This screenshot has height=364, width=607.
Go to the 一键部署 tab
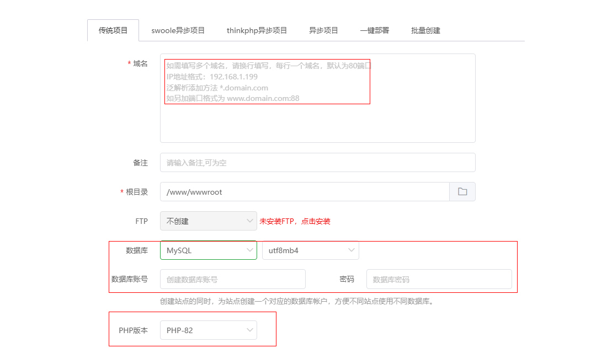375,30
